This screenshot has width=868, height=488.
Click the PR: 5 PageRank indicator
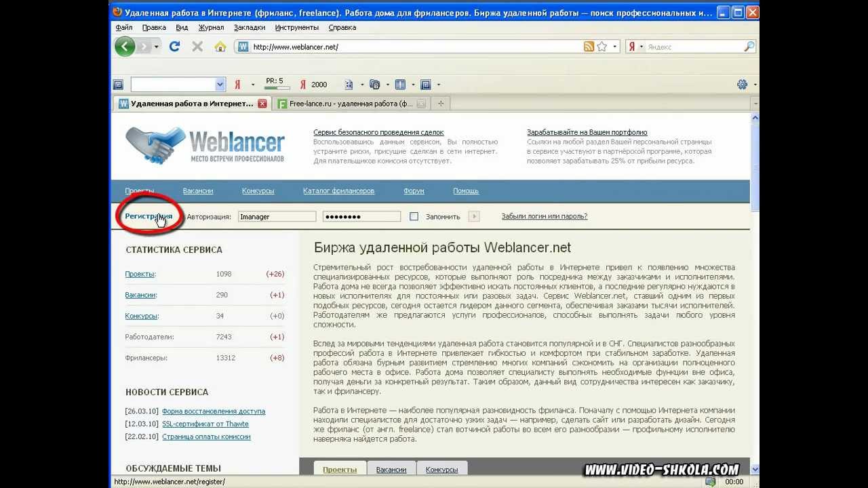276,84
